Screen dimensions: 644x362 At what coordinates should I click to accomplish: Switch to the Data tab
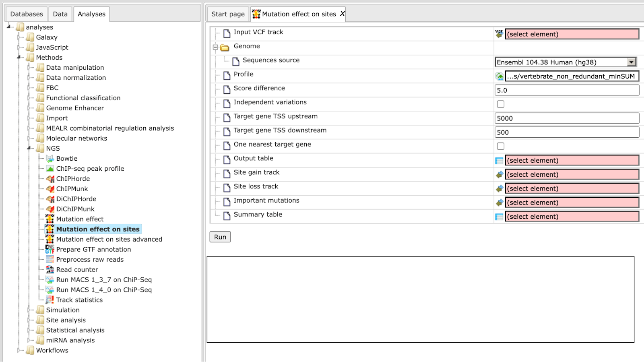coord(60,14)
